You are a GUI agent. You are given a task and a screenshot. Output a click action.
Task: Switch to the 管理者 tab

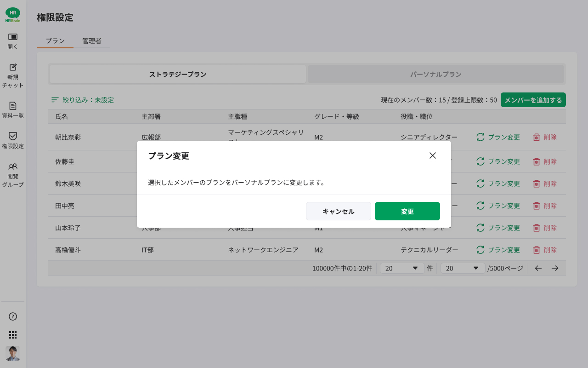pyautogui.click(x=92, y=41)
